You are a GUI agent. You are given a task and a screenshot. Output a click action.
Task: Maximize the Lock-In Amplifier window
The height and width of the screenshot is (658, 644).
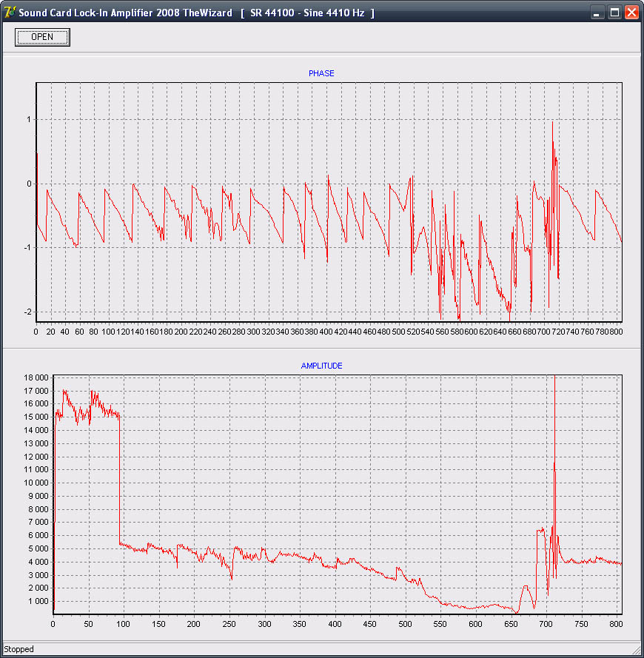click(614, 13)
